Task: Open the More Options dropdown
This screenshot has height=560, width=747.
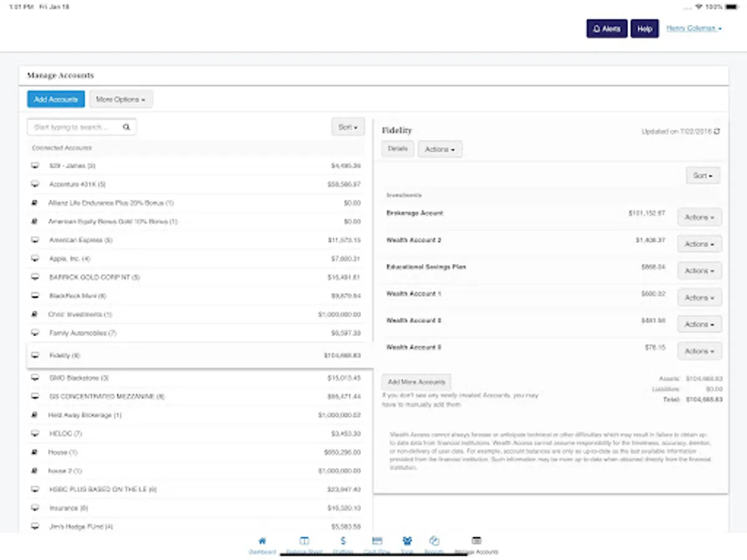Action: 121,99
